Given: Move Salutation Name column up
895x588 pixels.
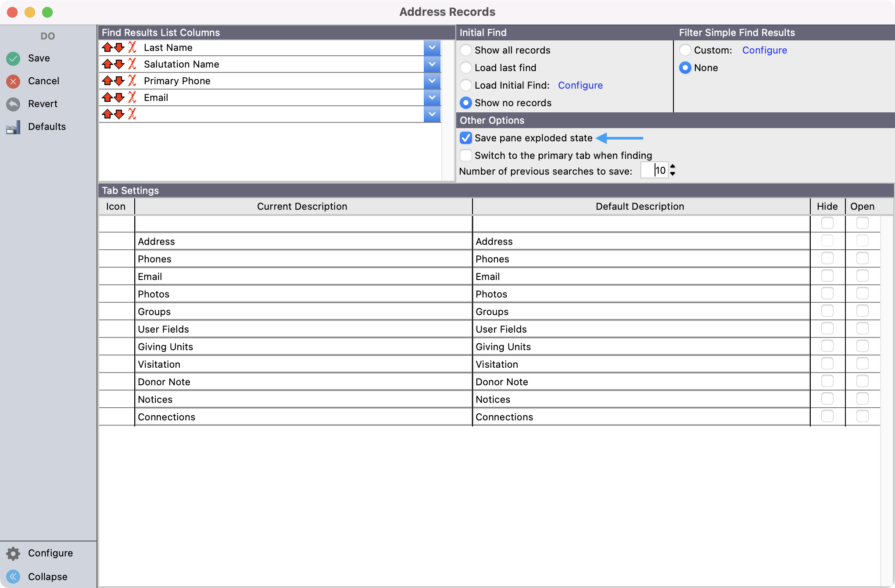Looking at the screenshot, I should click(x=107, y=64).
